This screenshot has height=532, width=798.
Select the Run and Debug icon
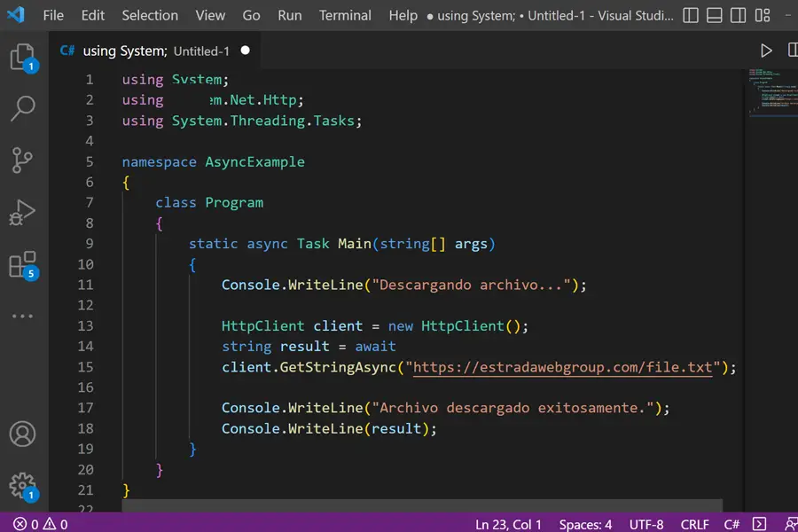23,213
